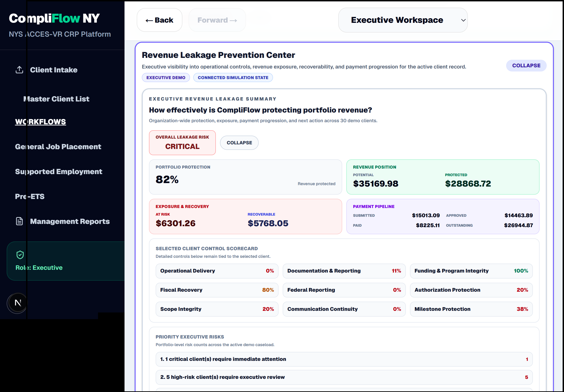
Task: Click the Selected Client Control Scorecard heading
Action: click(207, 249)
